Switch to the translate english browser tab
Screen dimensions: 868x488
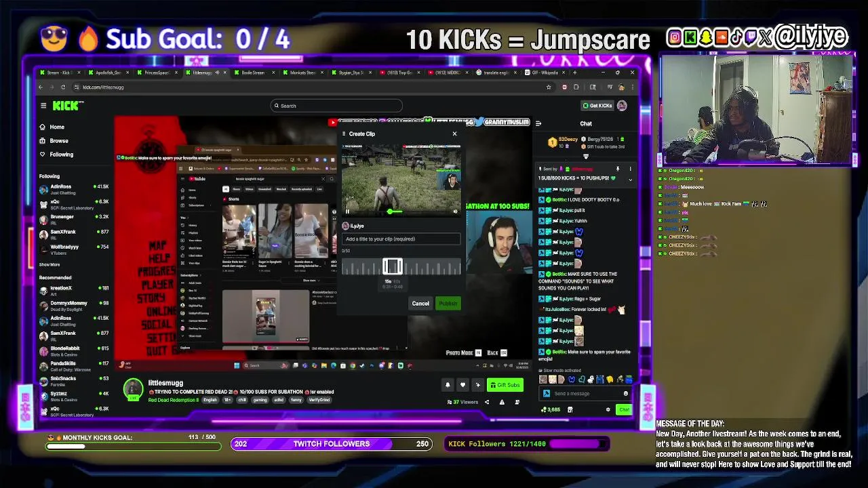(x=496, y=73)
